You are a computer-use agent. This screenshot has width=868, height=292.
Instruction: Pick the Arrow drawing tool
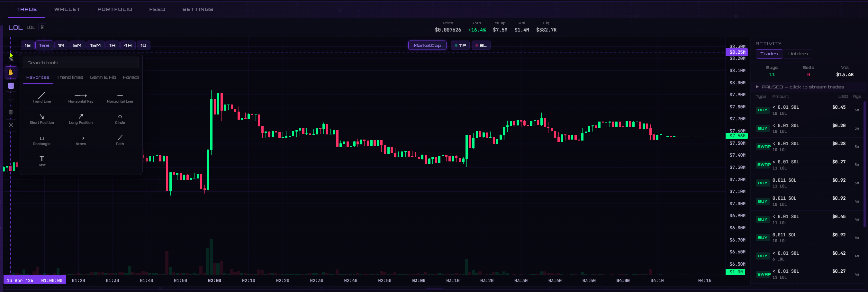click(x=81, y=140)
